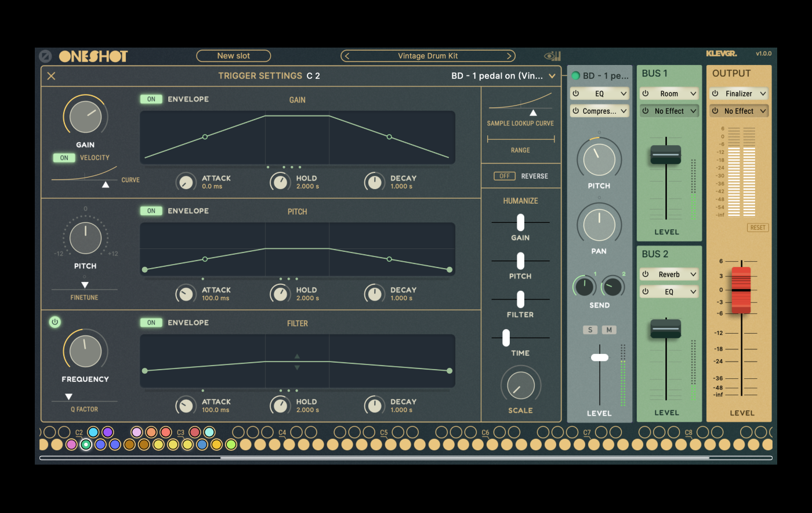This screenshot has height=513, width=812.
Task: Click the Bus 1 Level fader
Action: coord(666,155)
